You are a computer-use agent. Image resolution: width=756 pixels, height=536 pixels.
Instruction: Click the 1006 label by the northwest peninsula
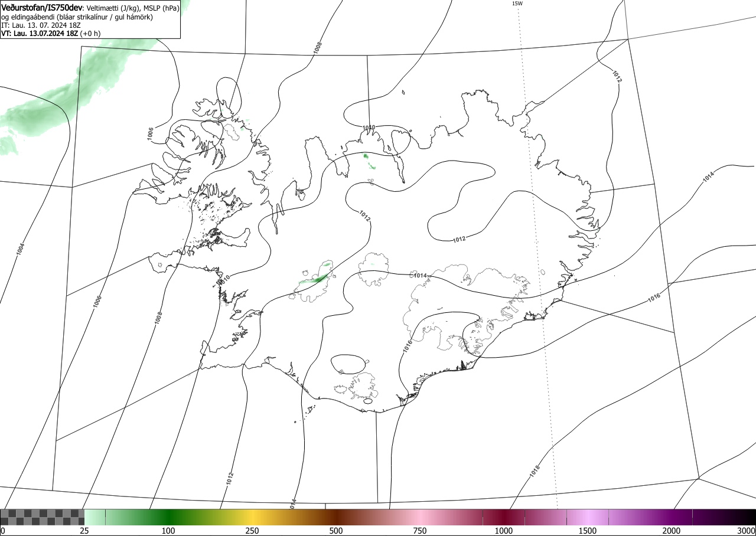(x=151, y=133)
